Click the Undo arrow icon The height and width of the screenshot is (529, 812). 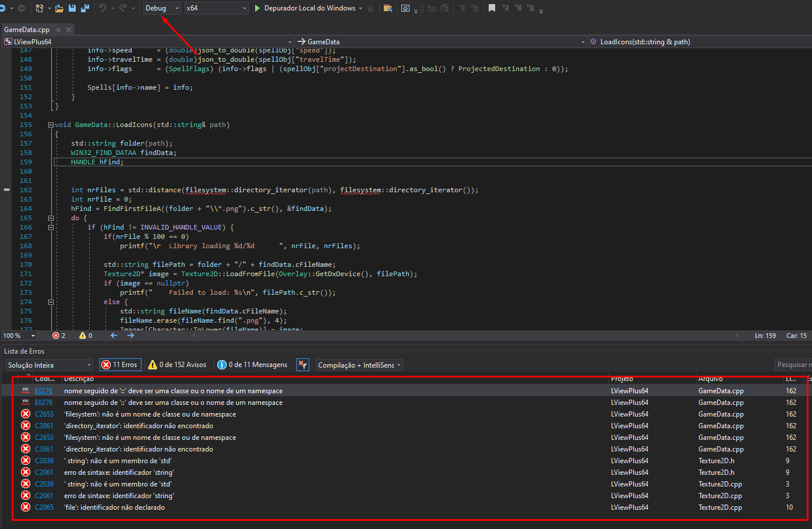pos(103,8)
